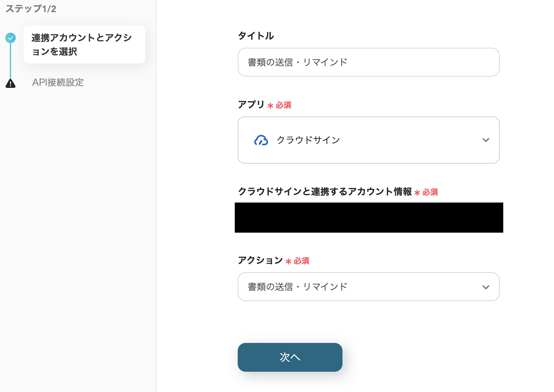This screenshot has height=392, width=554.
Task: Click the chevron on the アクション selector
Action: pyautogui.click(x=486, y=287)
